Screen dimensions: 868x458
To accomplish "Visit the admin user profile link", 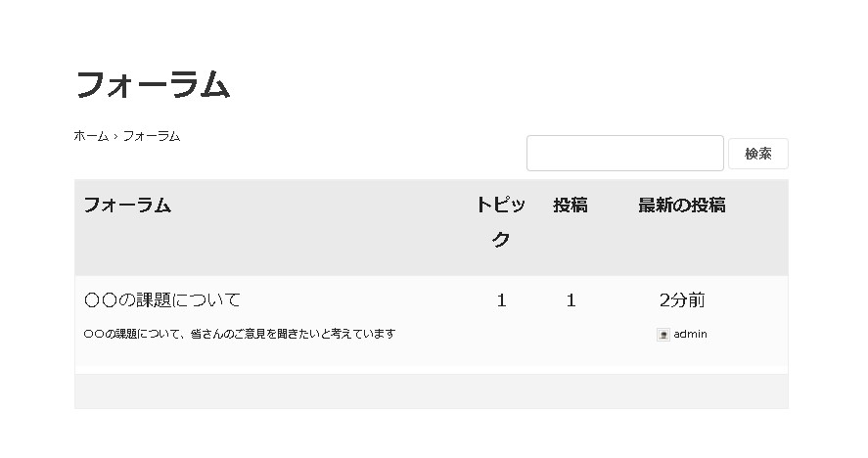I will pos(690,335).
